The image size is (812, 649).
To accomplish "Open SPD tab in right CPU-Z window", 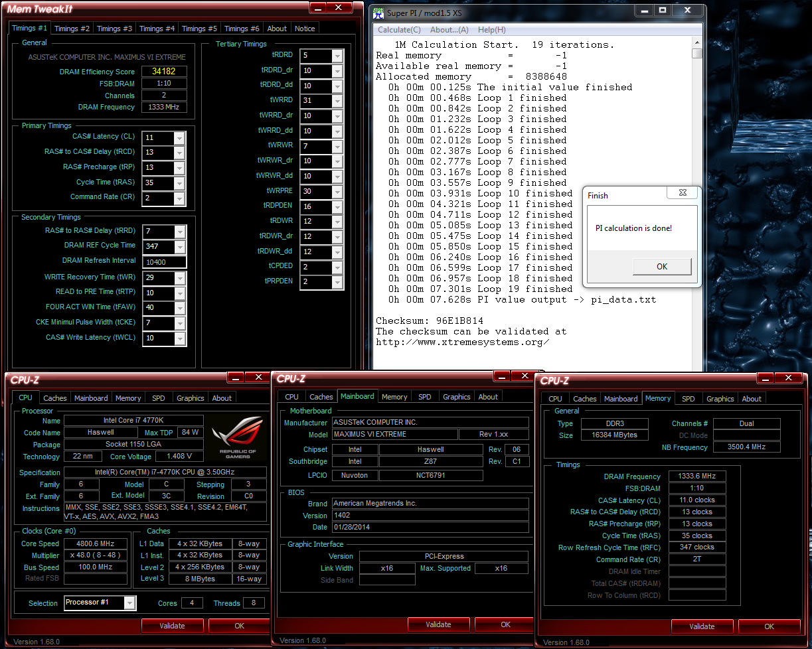I will coord(689,399).
